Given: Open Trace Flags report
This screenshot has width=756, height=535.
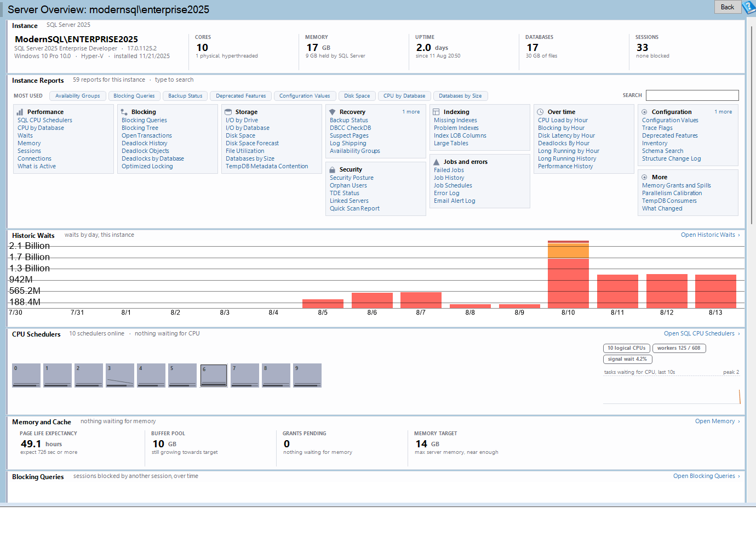Looking at the screenshot, I should [657, 128].
